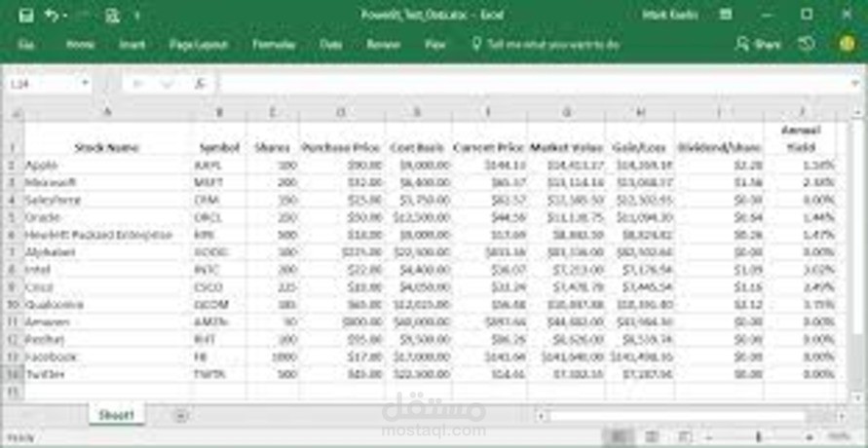This screenshot has width=868, height=448.
Task: Click the Tell me lightbulb icon
Action: click(476, 44)
